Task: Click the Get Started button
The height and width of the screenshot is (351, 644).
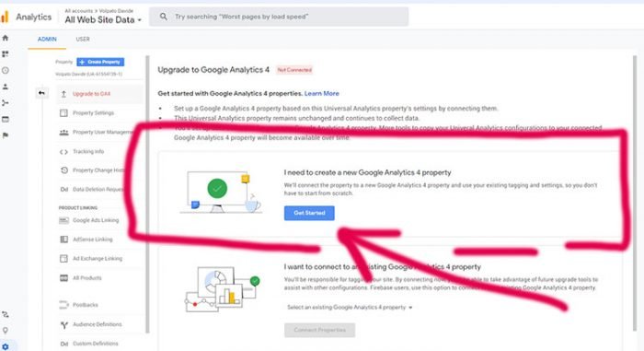Action: 309,213
